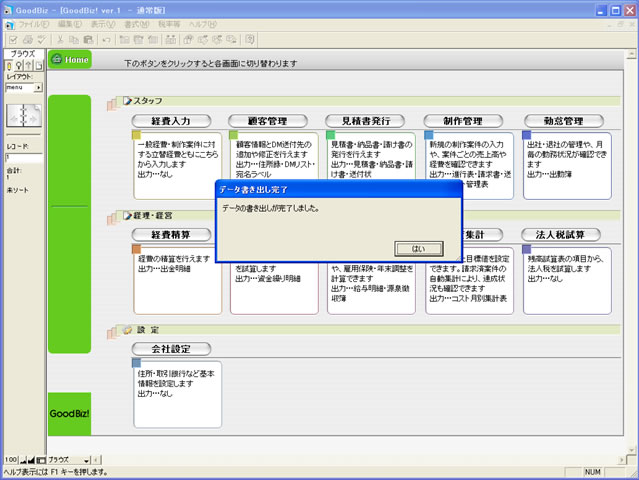Click the Undo arrow toolbar icon
639x480 pixels.
pyautogui.click(x=106, y=38)
